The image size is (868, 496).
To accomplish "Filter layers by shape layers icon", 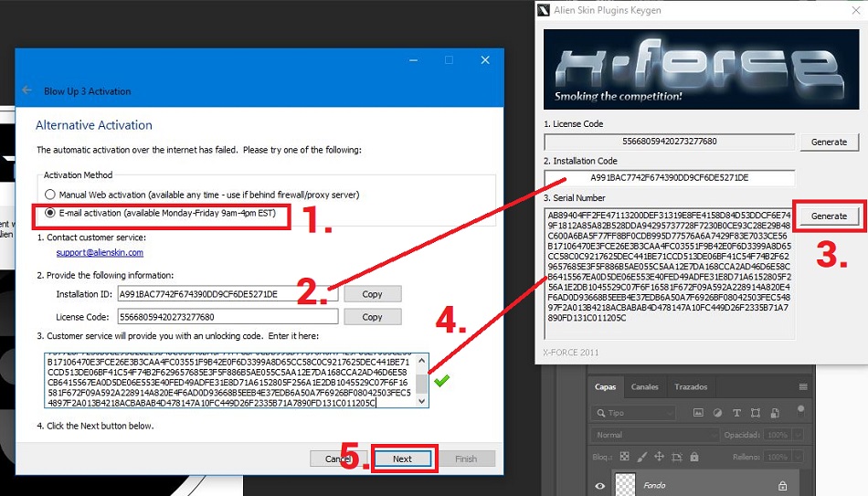I will [x=756, y=412].
